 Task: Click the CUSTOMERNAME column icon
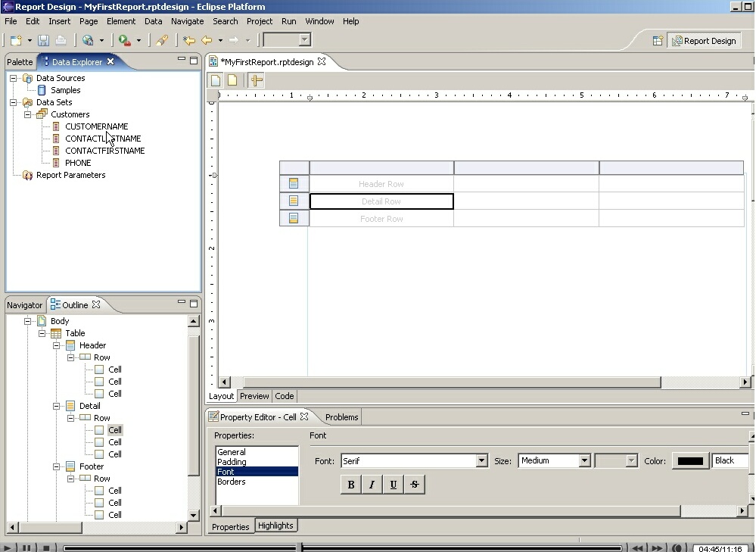(x=56, y=126)
